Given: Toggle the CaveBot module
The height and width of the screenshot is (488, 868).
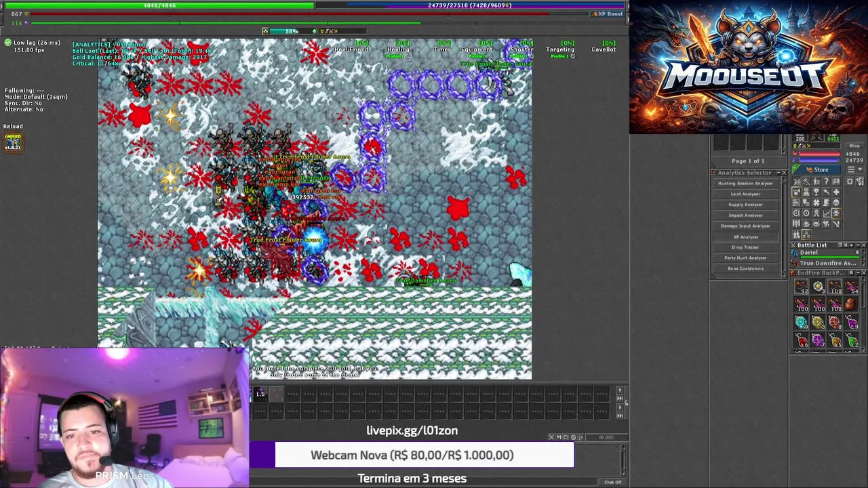Looking at the screenshot, I should [x=604, y=48].
